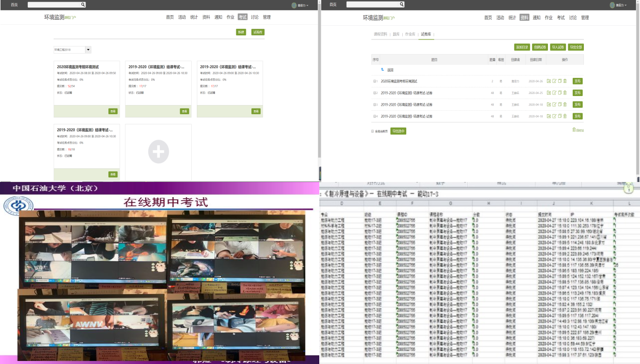Click the 创建试卷 button
Image resolution: width=640 pixels, height=364 pixels.
pos(539,47)
